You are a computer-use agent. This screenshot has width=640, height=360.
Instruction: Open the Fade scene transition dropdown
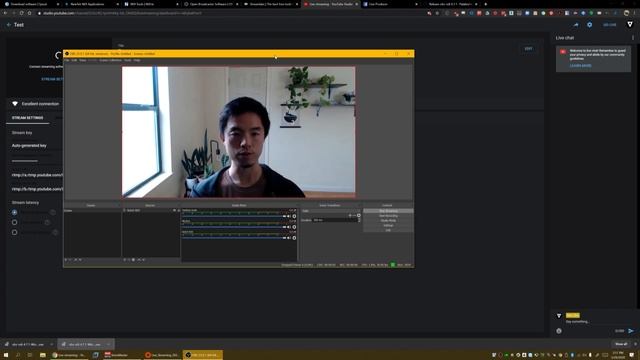coord(331,211)
